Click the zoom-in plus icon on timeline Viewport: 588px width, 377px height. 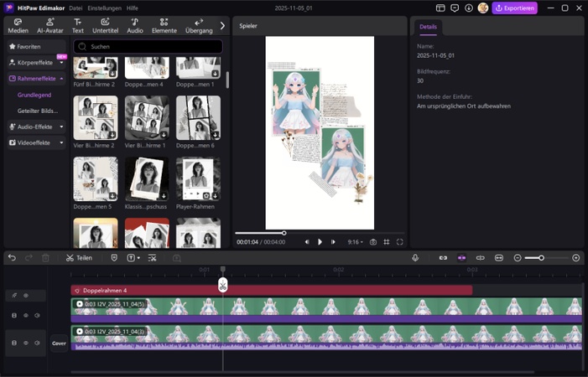(576, 258)
